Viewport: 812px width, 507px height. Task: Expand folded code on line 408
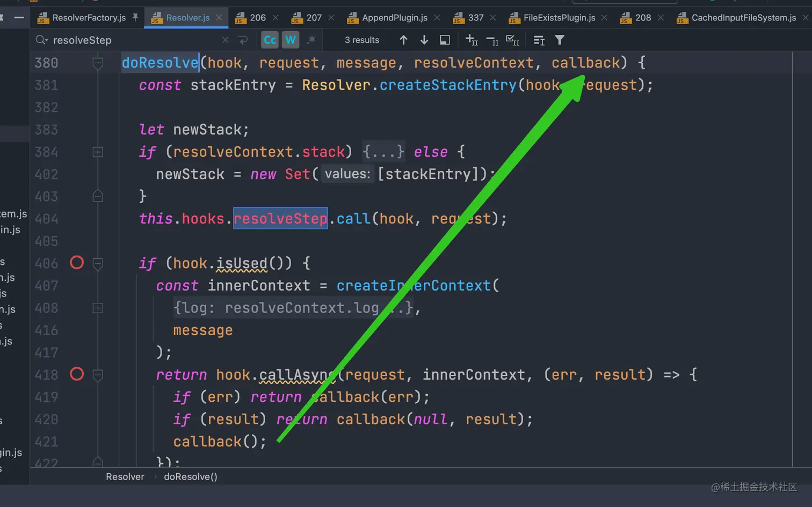click(98, 308)
